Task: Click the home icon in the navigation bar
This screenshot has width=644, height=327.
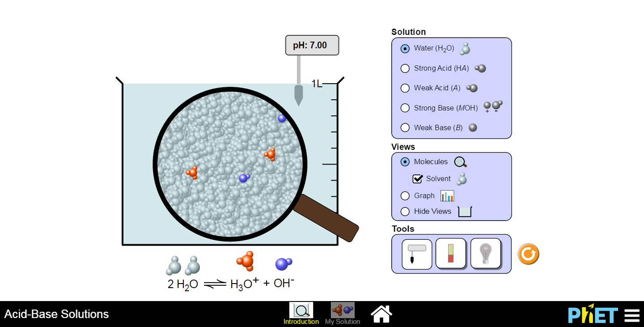Action: (381, 314)
